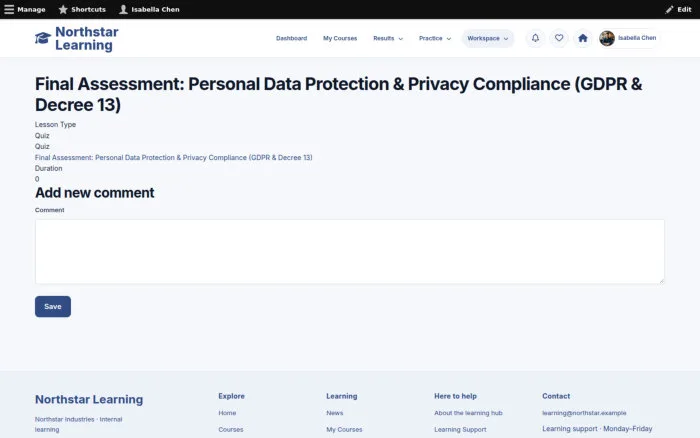Click the favorites heart icon
The height and width of the screenshot is (438, 700).
point(559,38)
